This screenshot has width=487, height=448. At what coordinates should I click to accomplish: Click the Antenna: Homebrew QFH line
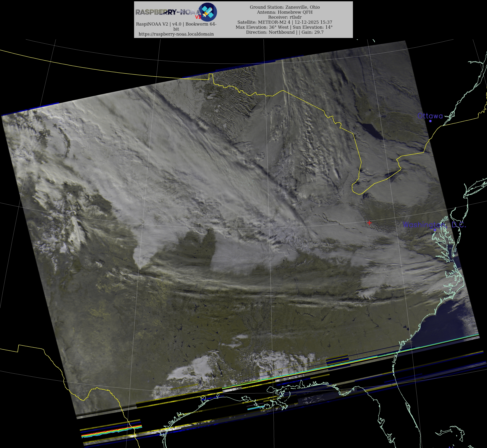click(285, 12)
